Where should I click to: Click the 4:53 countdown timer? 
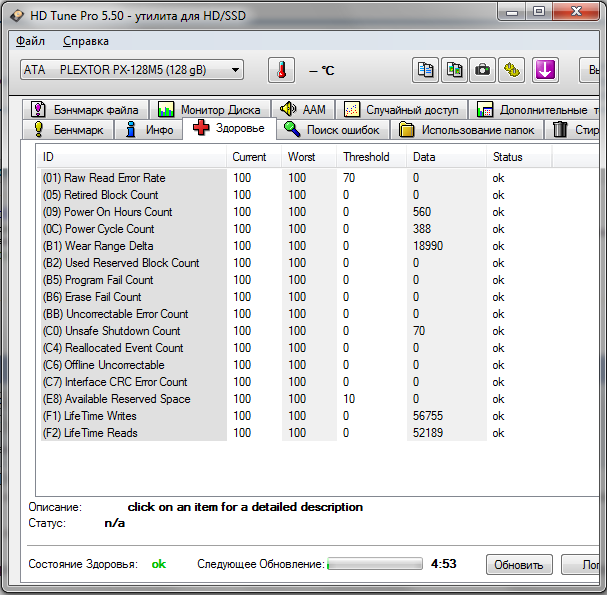[444, 564]
